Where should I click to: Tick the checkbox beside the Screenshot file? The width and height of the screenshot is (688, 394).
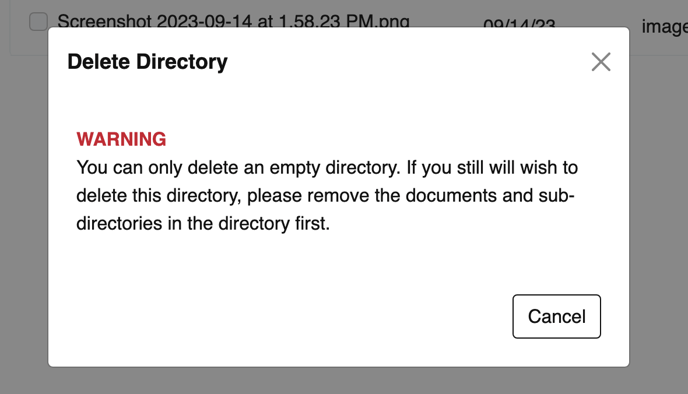click(38, 21)
